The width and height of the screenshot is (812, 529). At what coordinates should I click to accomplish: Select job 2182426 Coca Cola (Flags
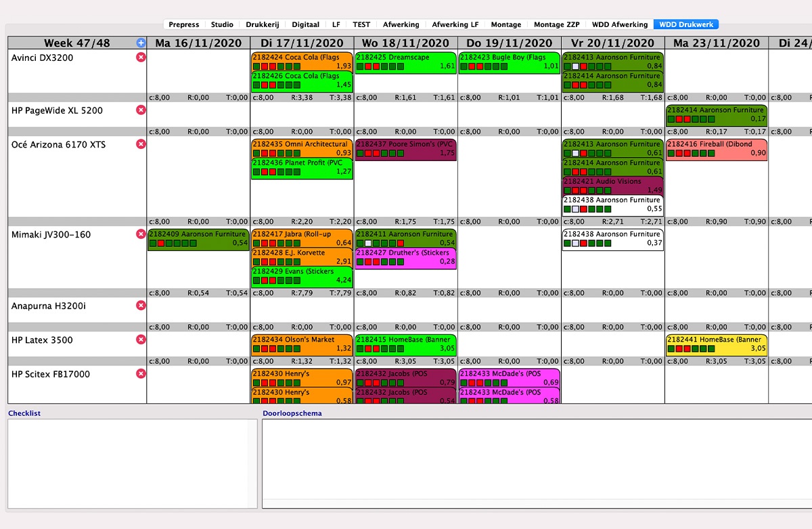tap(302, 80)
